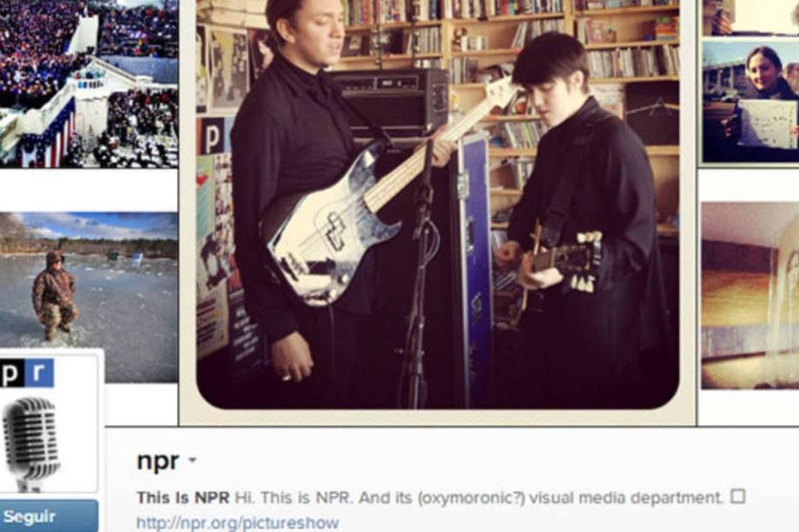Click the NPR logo on profile avatar

point(27,373)
